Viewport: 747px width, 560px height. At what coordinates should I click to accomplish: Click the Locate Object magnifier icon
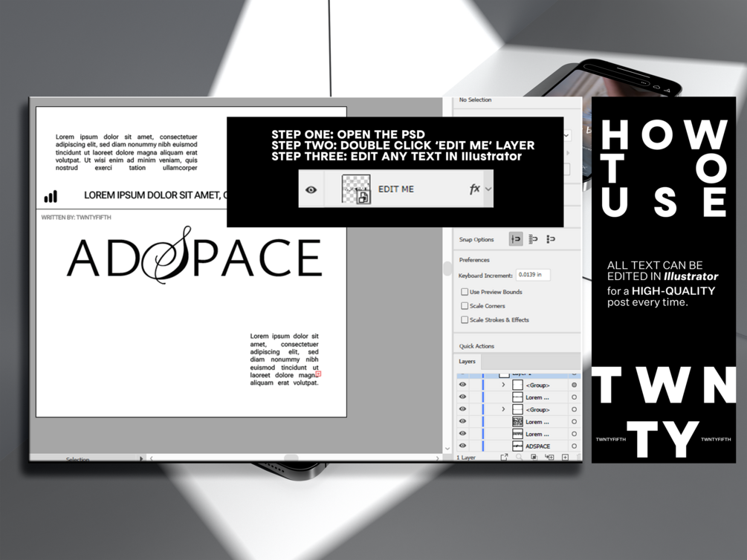pyautogui.click(x=520, y=458)
